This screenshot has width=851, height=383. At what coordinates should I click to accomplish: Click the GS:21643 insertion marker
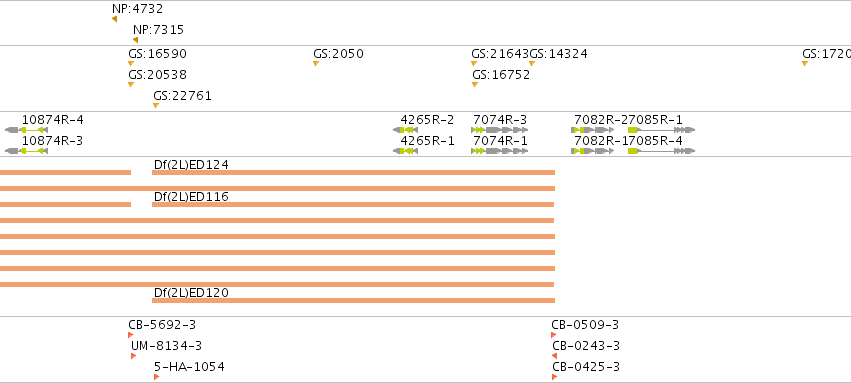point(474,64)
